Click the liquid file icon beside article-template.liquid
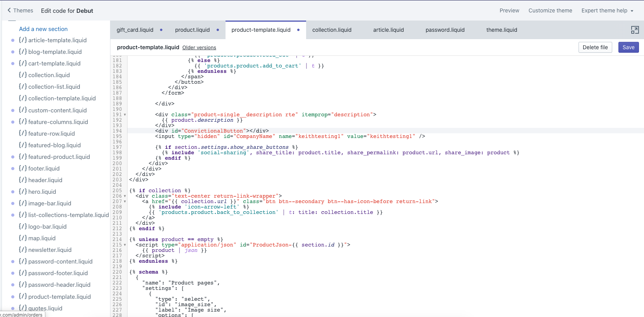Image resolution: width=644 pixels, height=317 pixels. 23,40
